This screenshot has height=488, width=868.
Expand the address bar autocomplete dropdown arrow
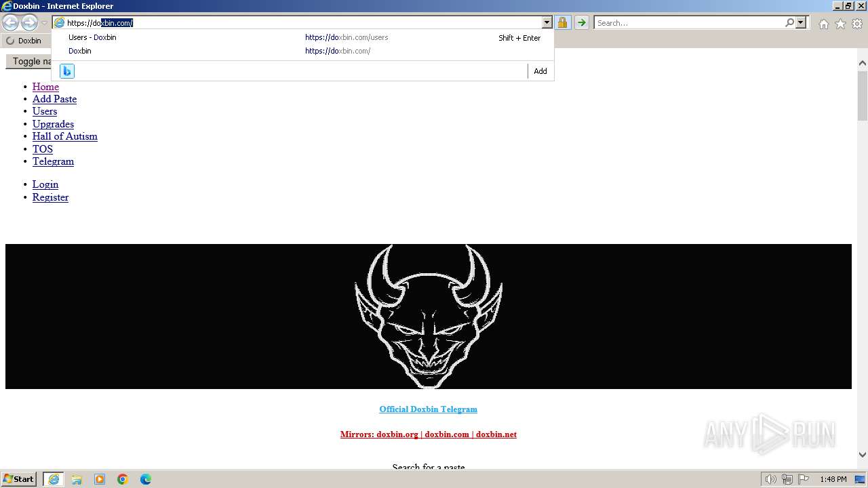[547, 23]
